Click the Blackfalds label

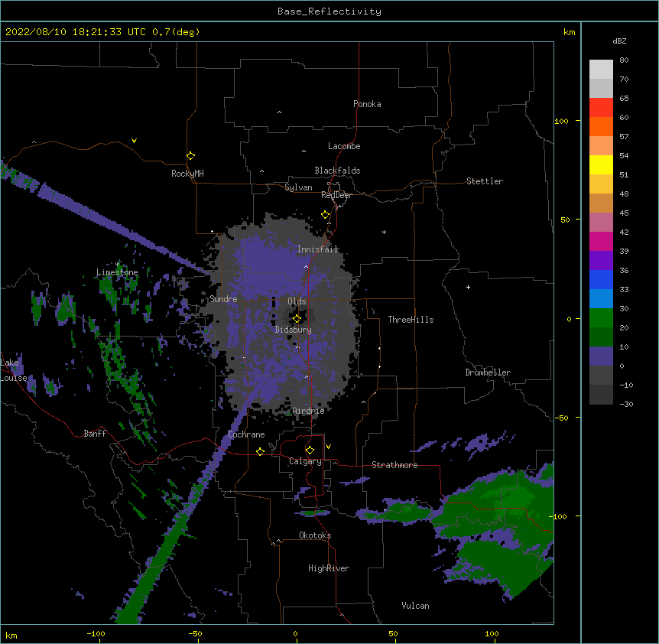(337, 171)
